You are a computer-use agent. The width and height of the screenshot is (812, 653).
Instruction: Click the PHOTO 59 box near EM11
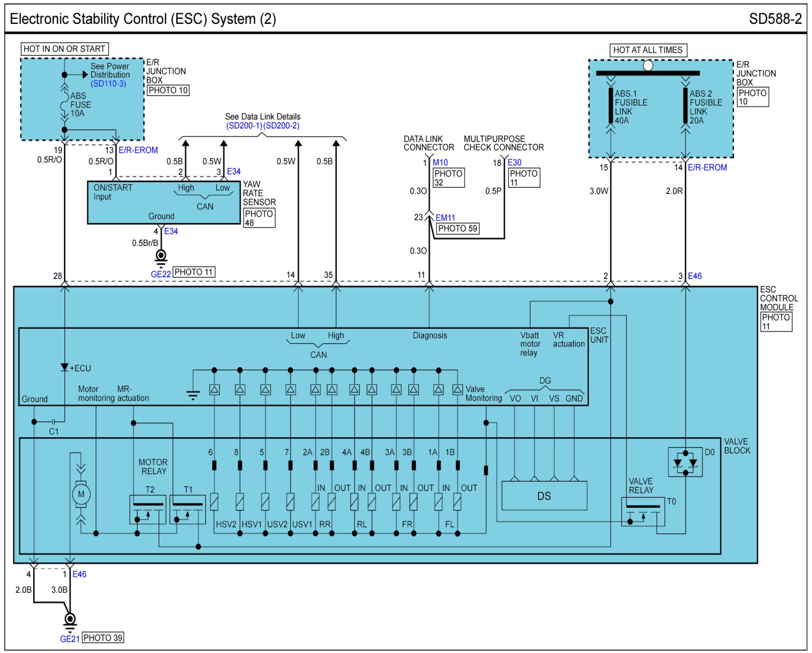(458, 228)
